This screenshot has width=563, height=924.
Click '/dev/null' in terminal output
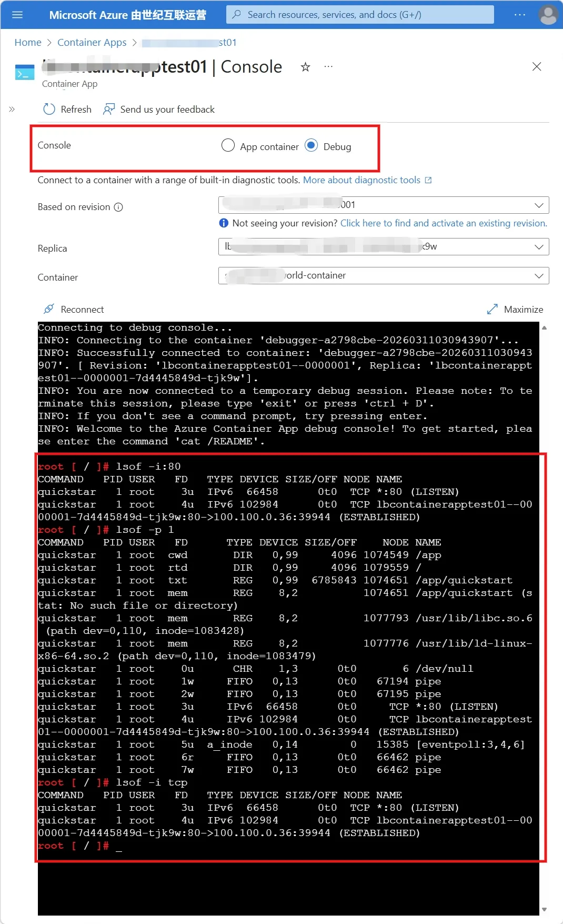[445, 669]
